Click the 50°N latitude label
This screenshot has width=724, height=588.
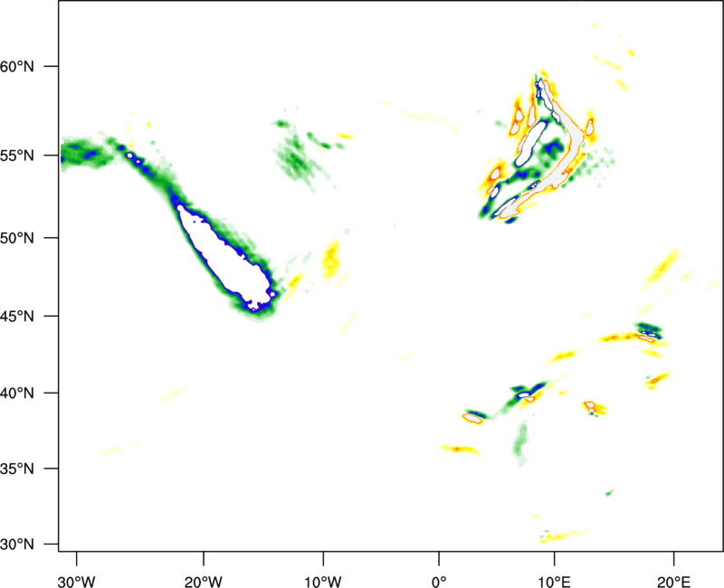tap(17, 238)
